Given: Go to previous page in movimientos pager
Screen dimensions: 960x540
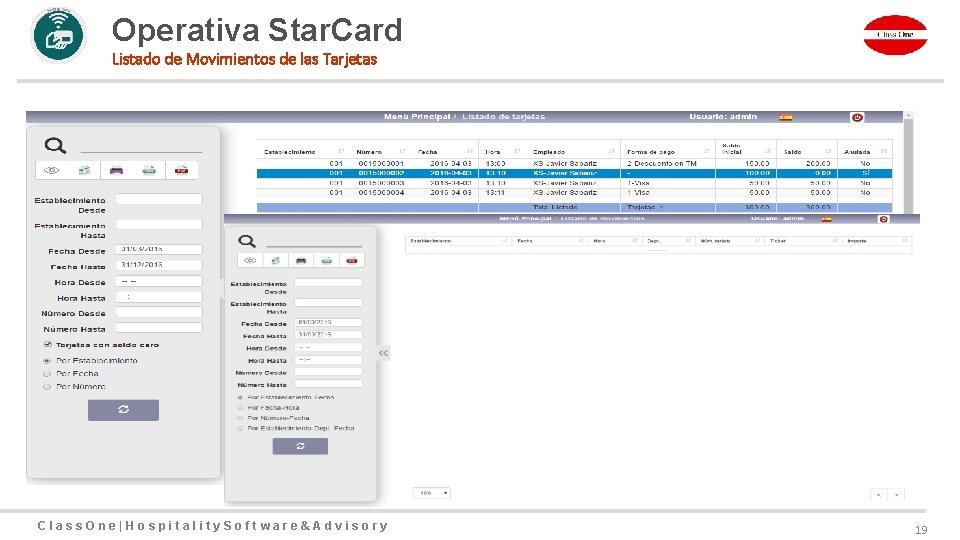Looking at the screenshot, I should tap(879, 495).
